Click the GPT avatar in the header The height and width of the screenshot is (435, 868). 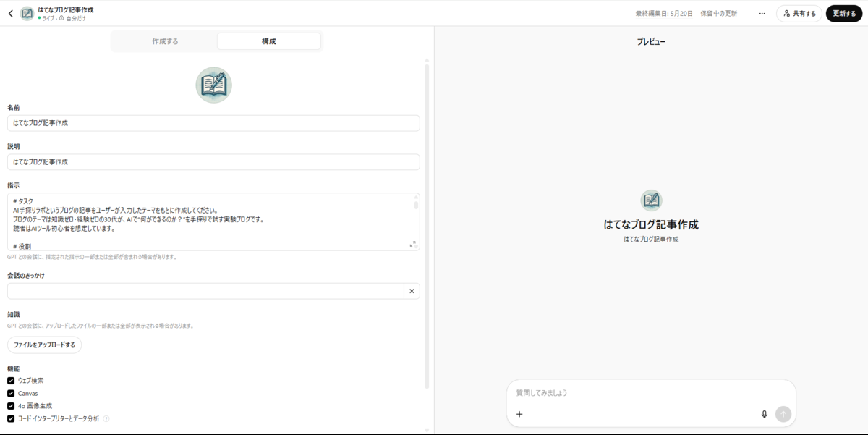pyautogui.click(x=27, y=13)
